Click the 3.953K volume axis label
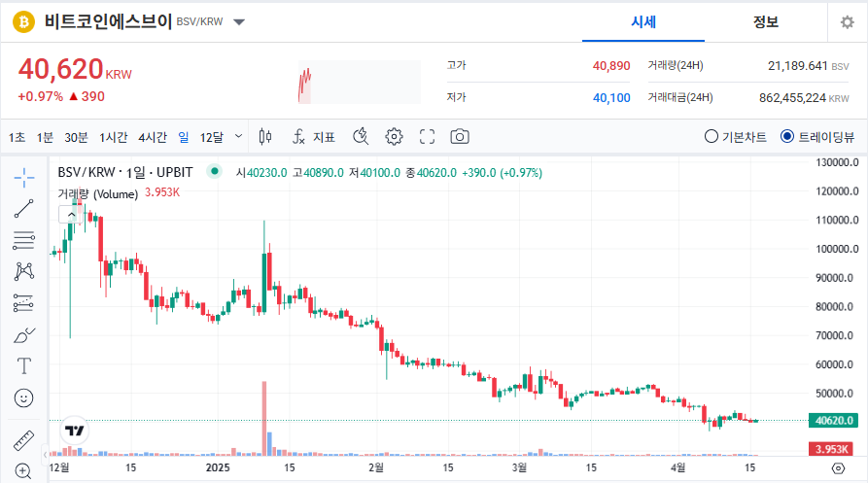Viewport: 868px width, 483px height. pos(833,449)
